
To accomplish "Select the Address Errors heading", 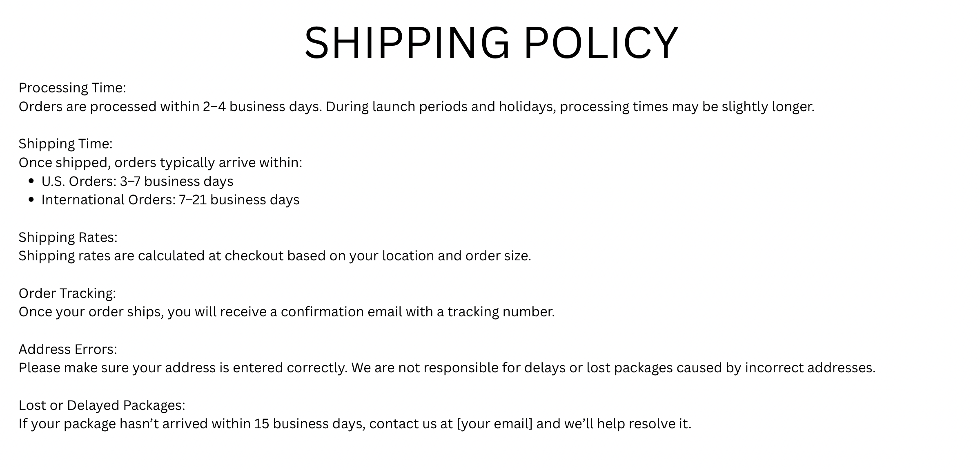I will [x=68, y=349].
